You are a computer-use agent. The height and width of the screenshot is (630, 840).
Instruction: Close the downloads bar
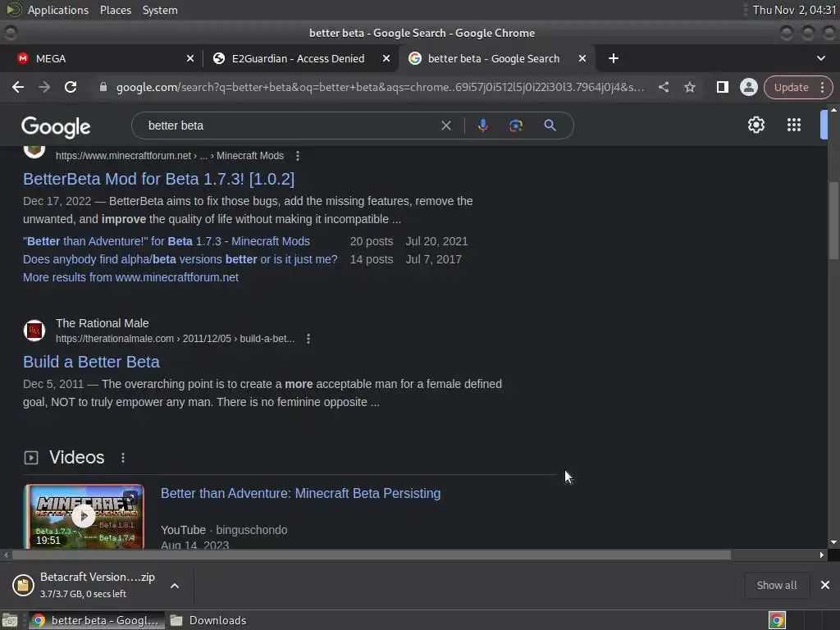825,585
